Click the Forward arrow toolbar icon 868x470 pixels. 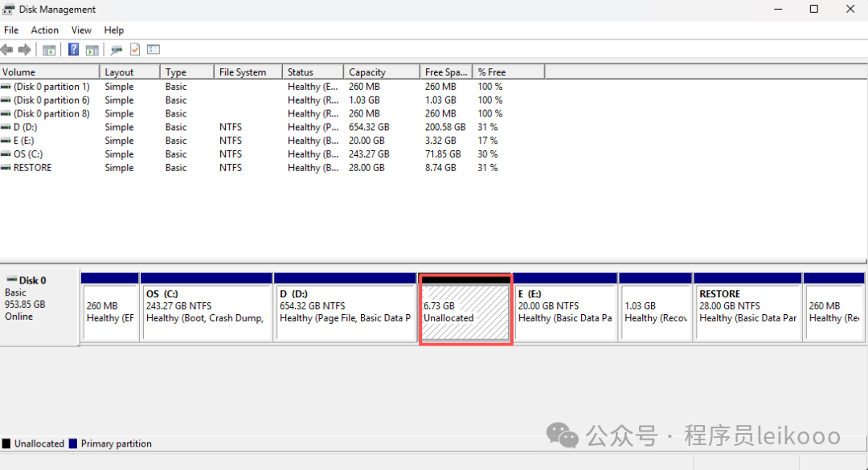point(24,50)
